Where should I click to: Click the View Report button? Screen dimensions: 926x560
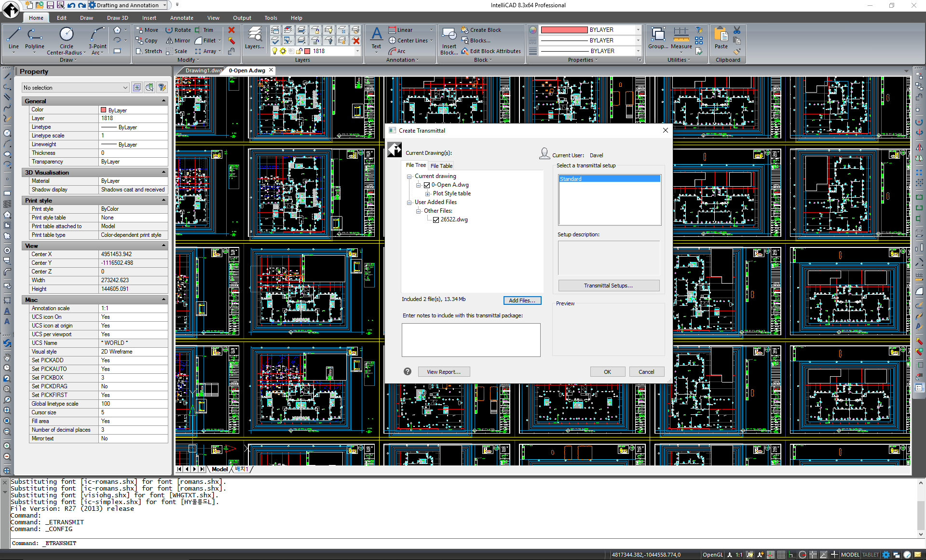click(x=444, y=371)
